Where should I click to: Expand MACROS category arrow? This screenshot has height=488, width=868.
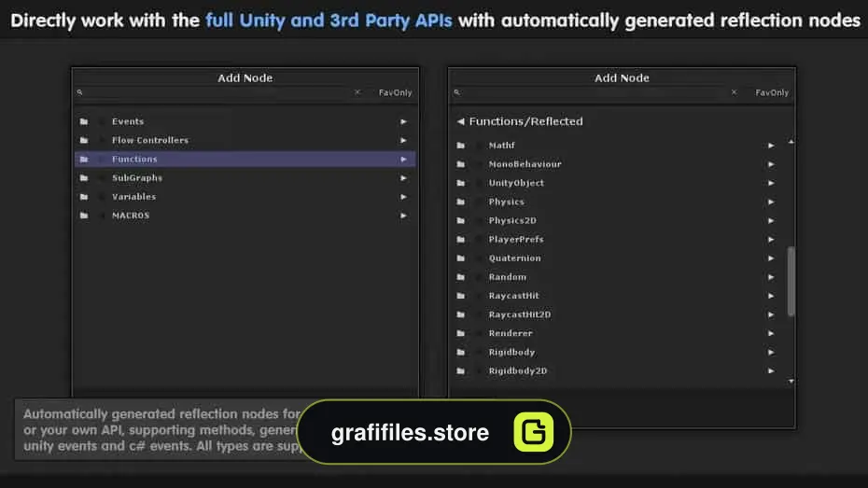click(403, 216)
